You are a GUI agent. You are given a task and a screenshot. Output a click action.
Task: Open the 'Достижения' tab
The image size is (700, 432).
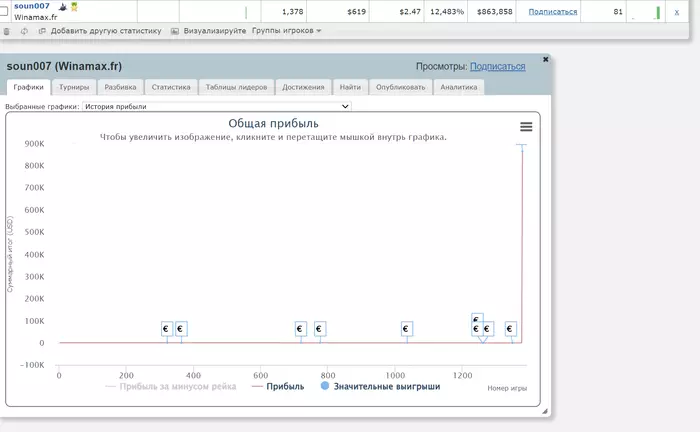303,87
